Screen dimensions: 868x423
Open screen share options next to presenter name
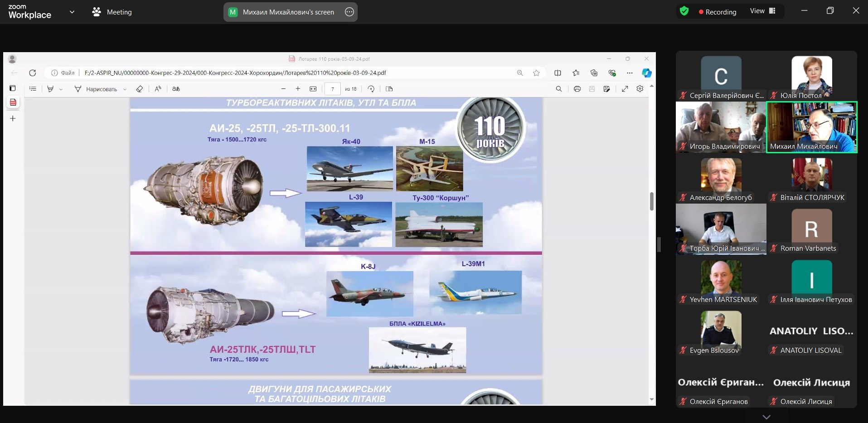tap(349, 12)
